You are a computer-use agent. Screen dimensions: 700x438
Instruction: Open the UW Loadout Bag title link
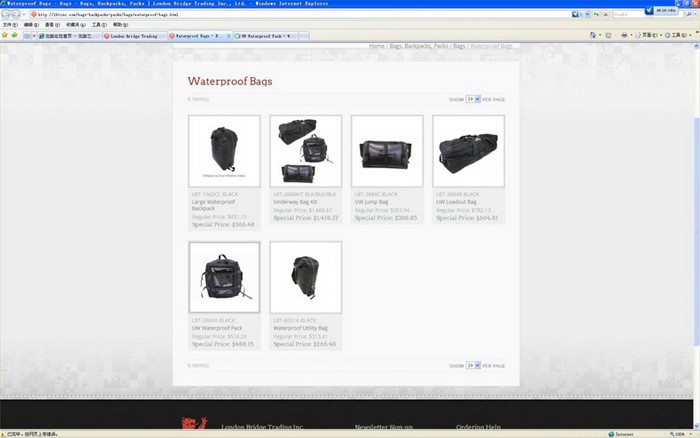(x=456, y=202)
